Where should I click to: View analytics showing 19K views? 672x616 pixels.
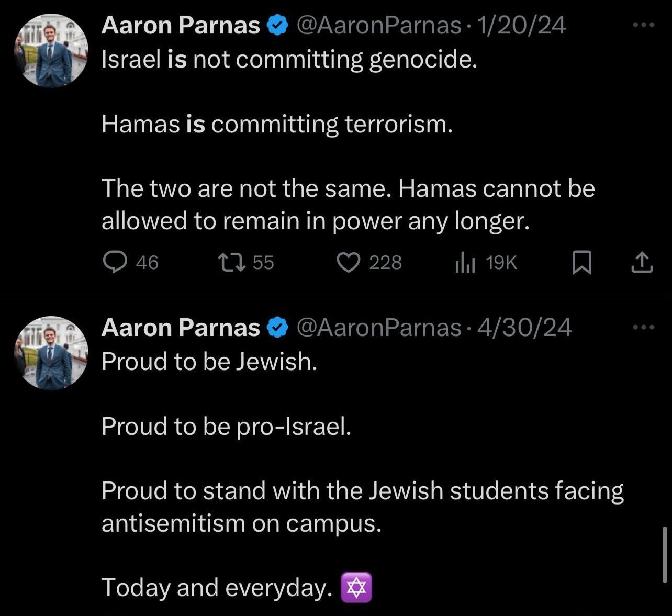(486, 262)
